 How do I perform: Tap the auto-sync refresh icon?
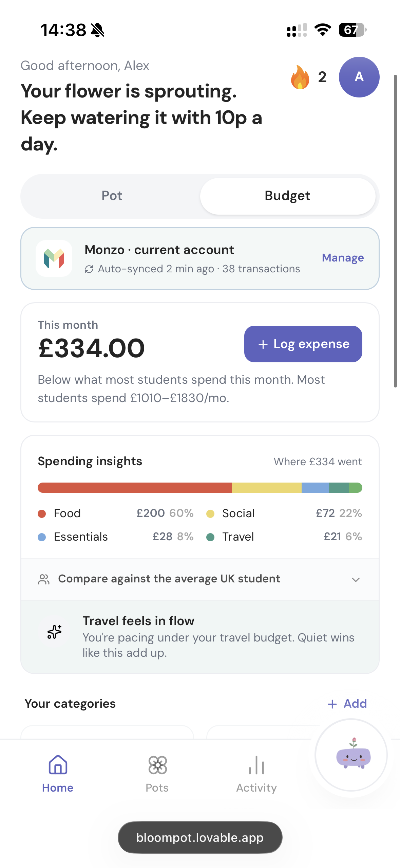pyautogui.click(x=89, y=269)
